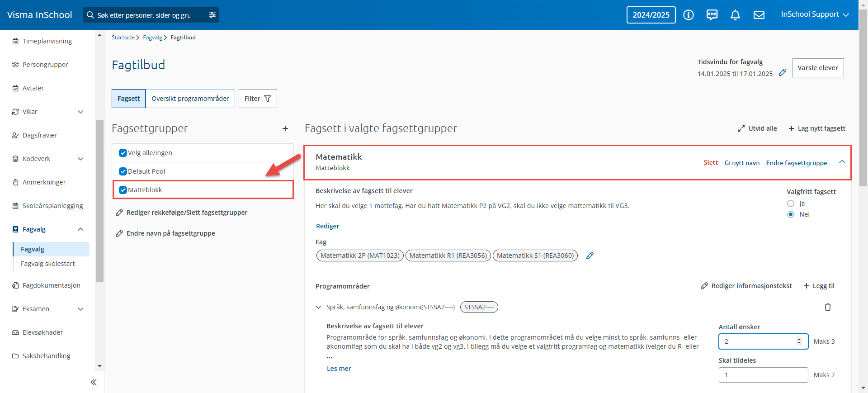Click the search persons input field
The height and width of the screenshot is (393, 868).
click(x=144, y=15)
